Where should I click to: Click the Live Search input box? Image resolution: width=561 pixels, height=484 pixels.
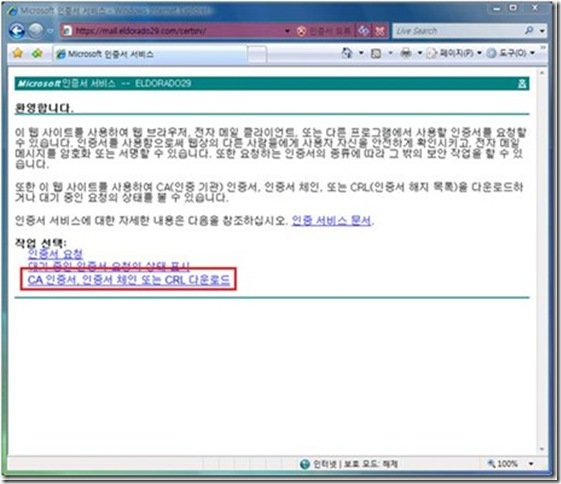tap(458, 31)
